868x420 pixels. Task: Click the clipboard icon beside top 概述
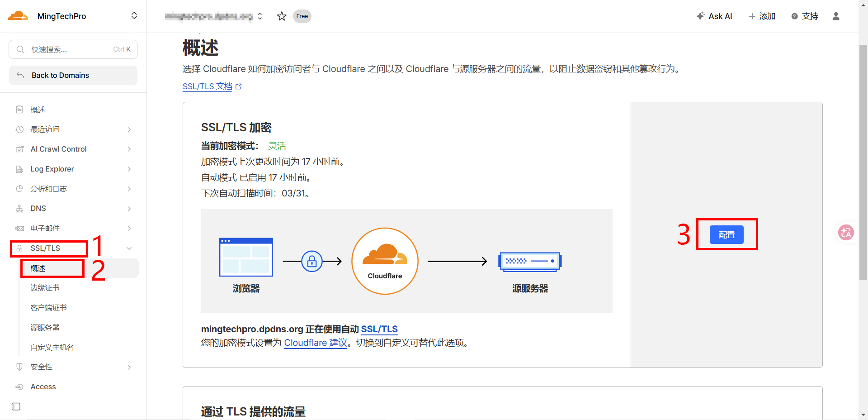click(19, 110)
